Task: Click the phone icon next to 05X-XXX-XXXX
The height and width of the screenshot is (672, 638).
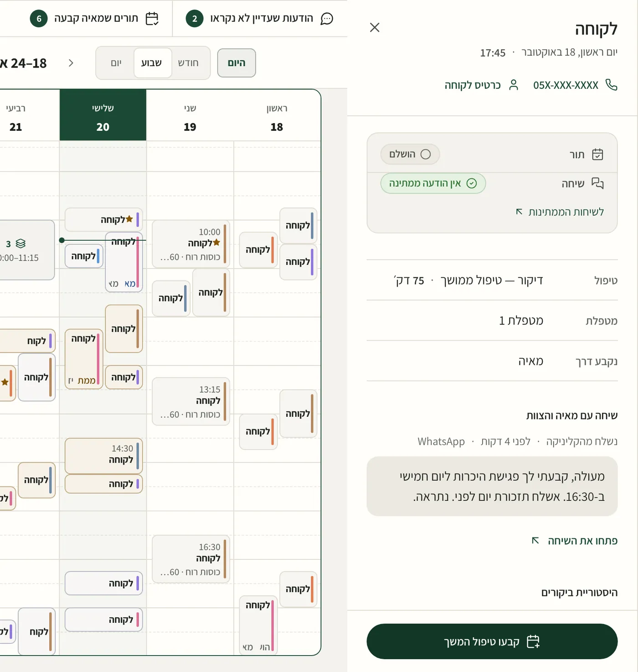Action: pyautogui.click(x=611, y=85)
